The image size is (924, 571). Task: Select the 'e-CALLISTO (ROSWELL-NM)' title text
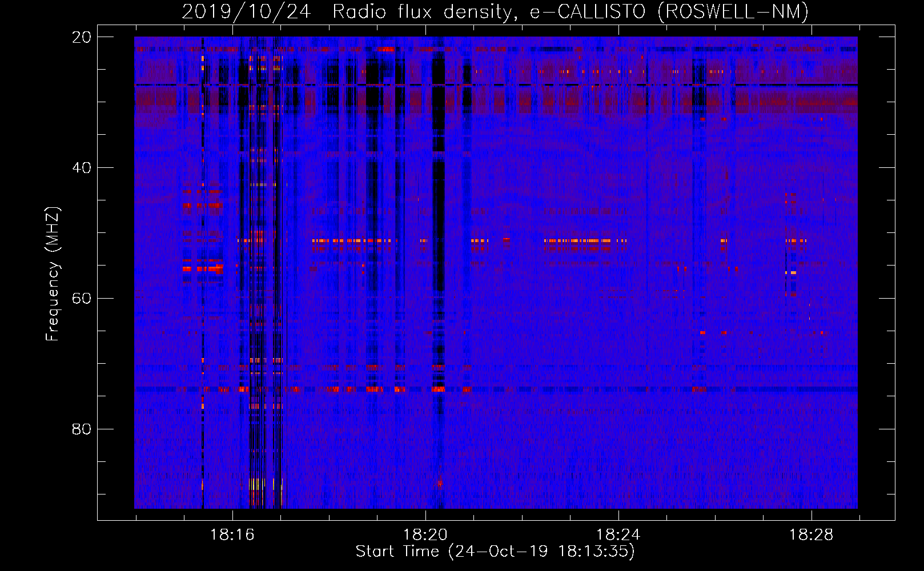[x=669, y=11]
